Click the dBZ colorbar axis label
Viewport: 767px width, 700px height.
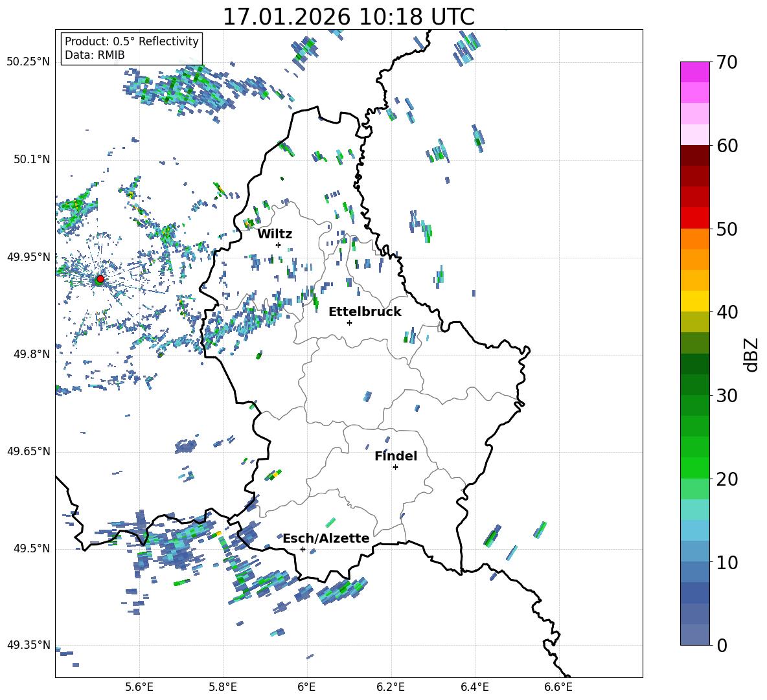(x=751, y=354)
